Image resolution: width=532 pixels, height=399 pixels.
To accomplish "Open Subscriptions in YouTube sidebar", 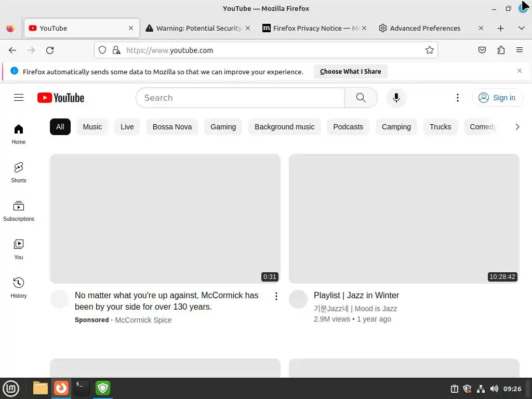I will tap(19, 211).
